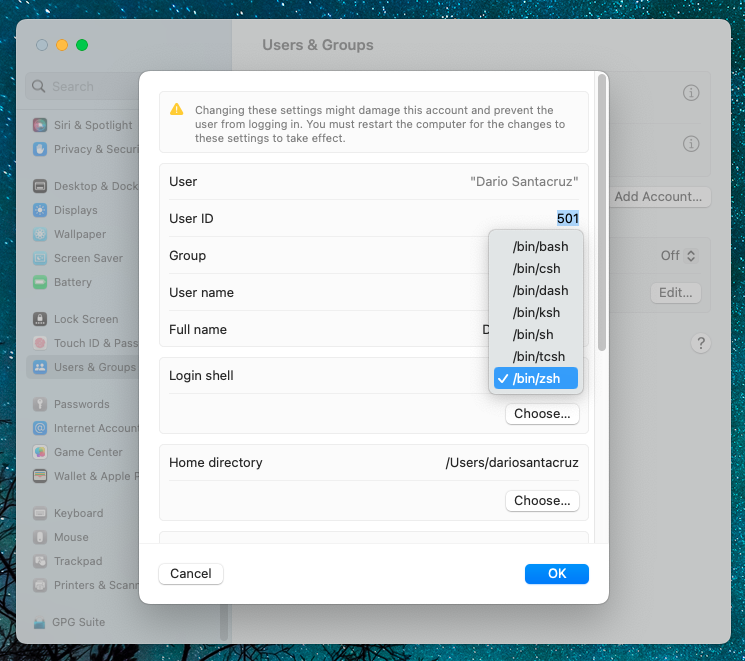745x661 pixels.
Task: Choose /bin/dash login shell option
Action: (x=540, y=291)
